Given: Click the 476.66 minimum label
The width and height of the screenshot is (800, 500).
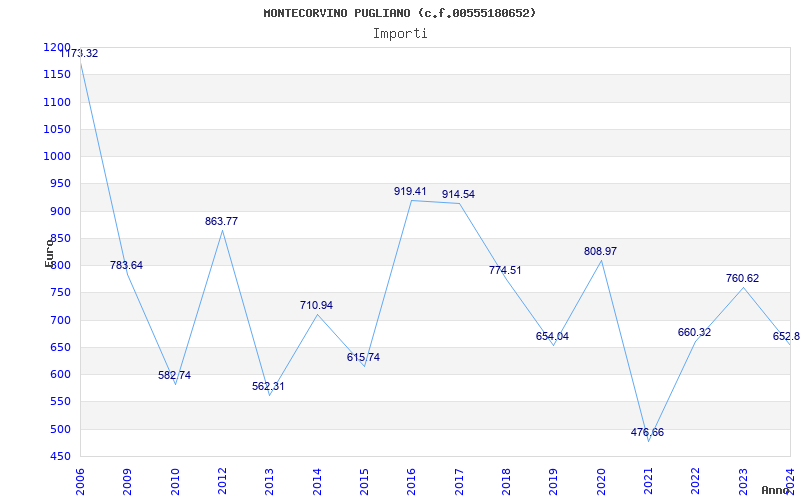Looking at the screenshot, I should tap(647, 433).
